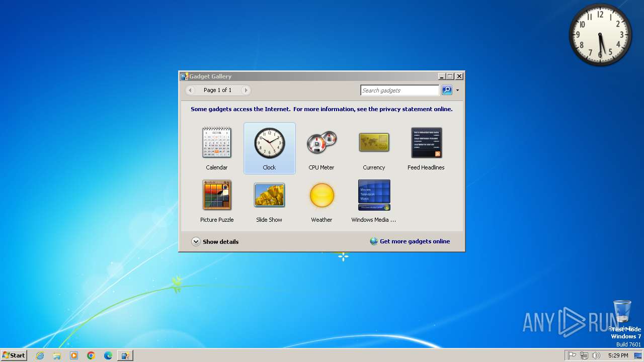Open Windows Explorer from taskbar
This screenshot has height=362, width=644.
(x=57, y=355)
